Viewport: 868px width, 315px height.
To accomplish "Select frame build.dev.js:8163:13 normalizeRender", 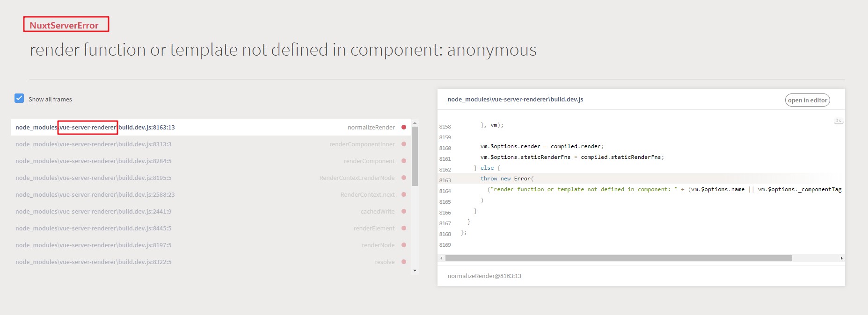I will pyautogui.click(x=211, y=127).
